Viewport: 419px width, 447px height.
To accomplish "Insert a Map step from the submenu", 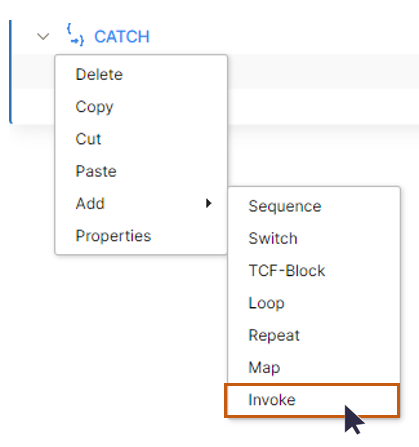I will coord(314,368).
